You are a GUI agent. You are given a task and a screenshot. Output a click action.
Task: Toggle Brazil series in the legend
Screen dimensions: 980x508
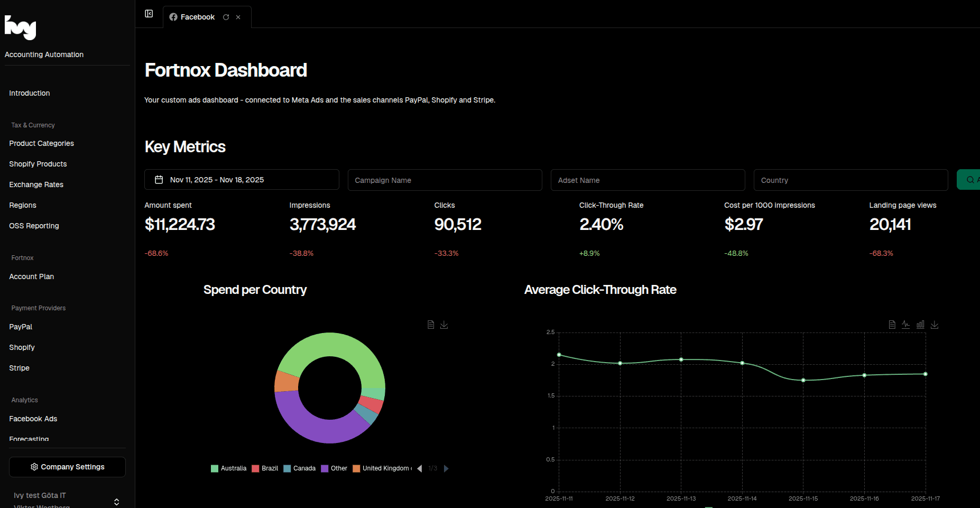(x=265, y=468)
